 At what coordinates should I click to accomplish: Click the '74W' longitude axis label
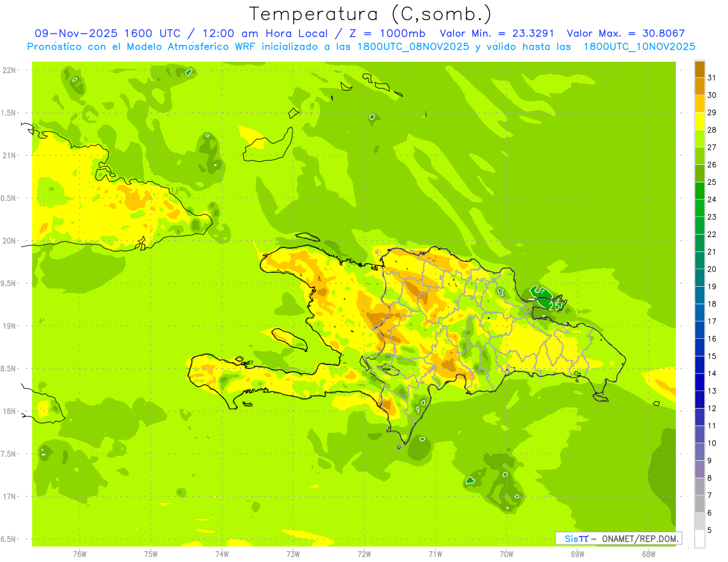(x=222, y=554)
